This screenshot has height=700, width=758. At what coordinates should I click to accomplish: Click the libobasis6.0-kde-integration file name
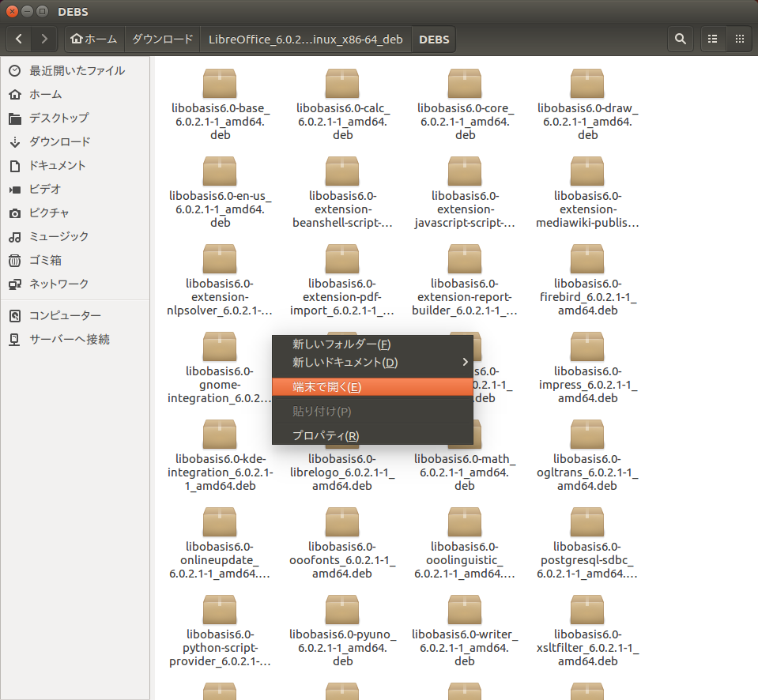point(220,472)
